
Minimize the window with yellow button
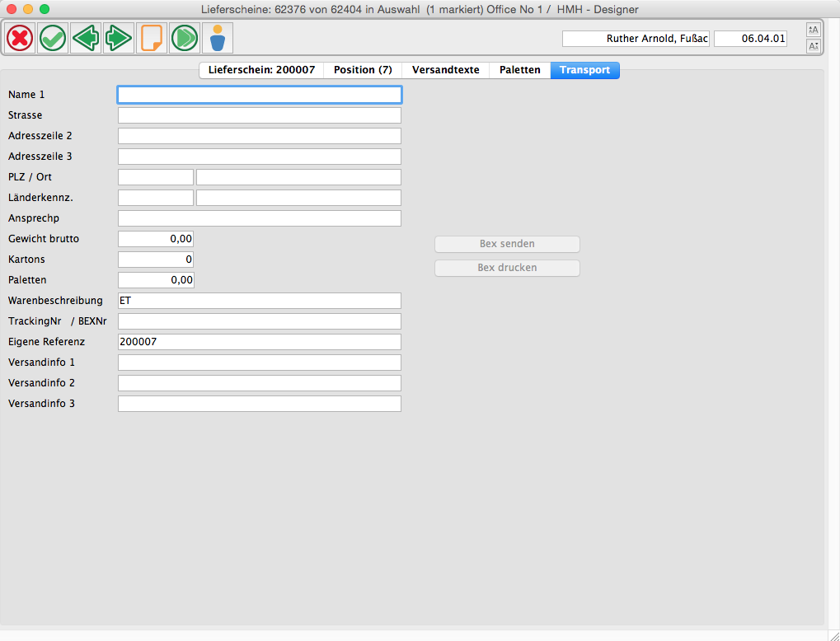click(x=28, y=9)
